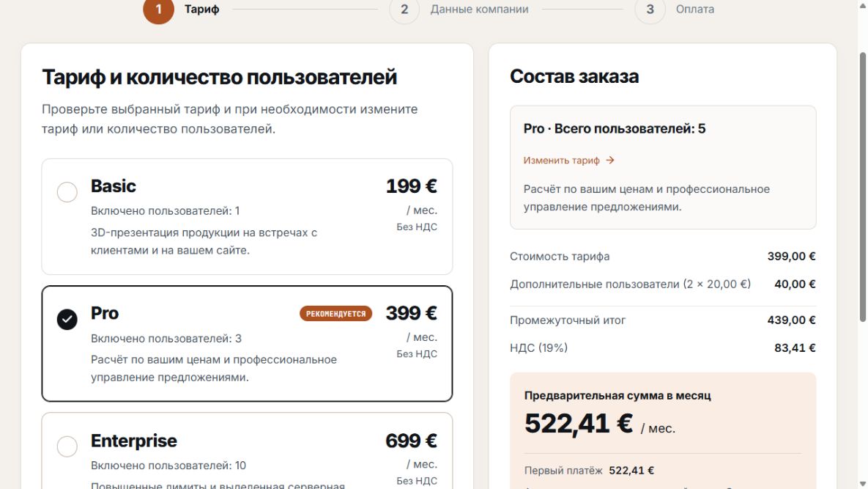This screenshot has height=489, width=868.
Task: Click 'Тариф и количество пользователей' heading
Action: (x=219, y=77)
